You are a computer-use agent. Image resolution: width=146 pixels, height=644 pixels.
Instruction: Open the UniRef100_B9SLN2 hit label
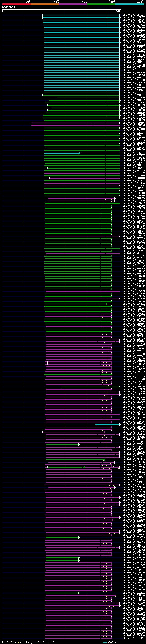click(133, 17)
